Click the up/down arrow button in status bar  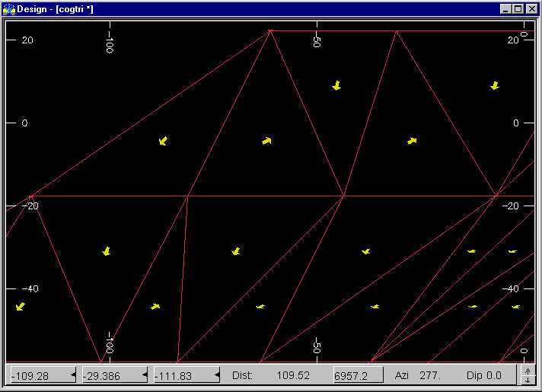[526, 375]
